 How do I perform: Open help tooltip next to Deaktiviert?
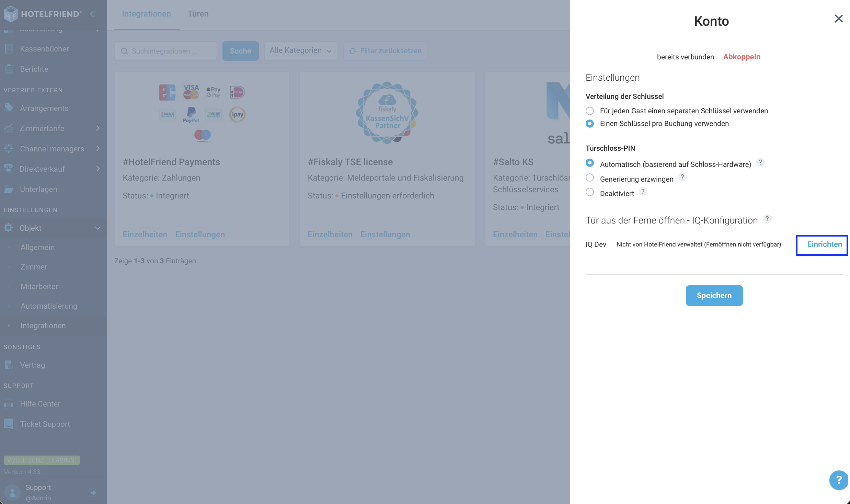pyautogui.click(x=643, y=192)
